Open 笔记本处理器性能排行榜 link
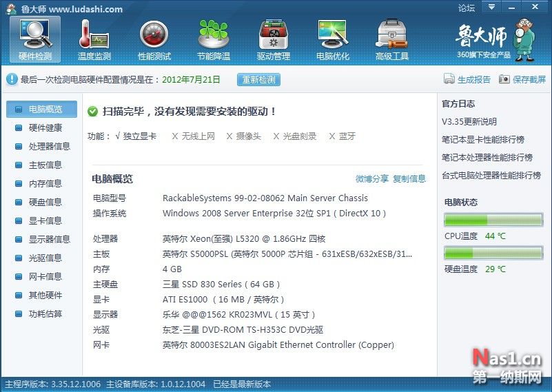Image resolution: width=552 pixels, height=392 pixels. [x=487, y=158]
